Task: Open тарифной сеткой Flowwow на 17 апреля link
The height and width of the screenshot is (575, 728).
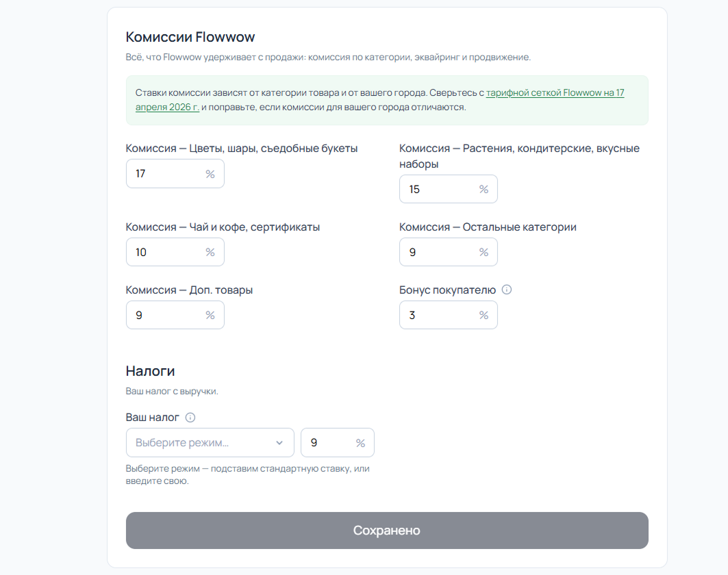Action: tap(380, 100)
